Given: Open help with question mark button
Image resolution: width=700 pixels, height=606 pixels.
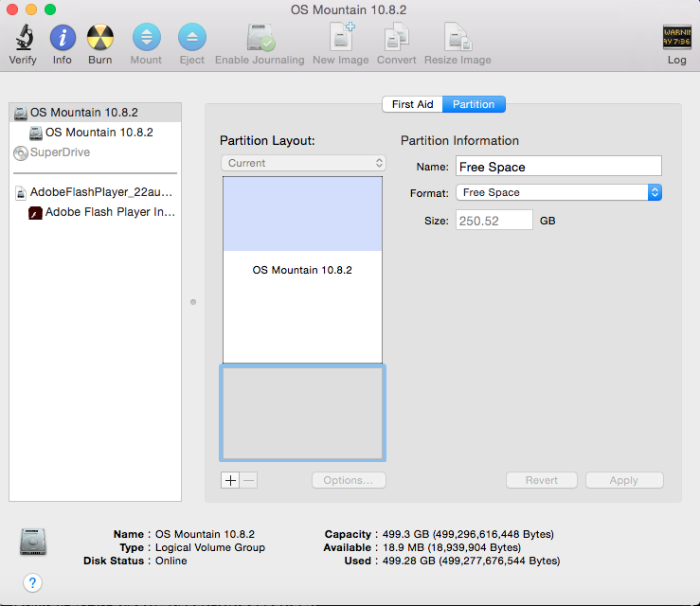Looking at the screenshot, I should point(32,582).
